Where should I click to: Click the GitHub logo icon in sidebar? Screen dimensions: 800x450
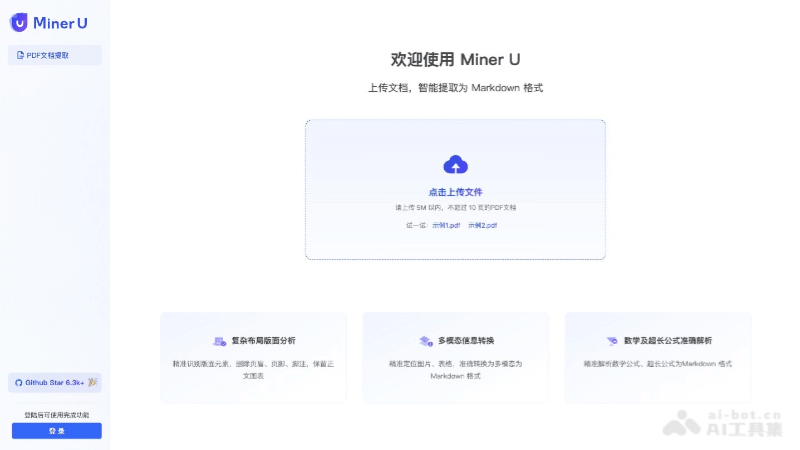point(18,383)
